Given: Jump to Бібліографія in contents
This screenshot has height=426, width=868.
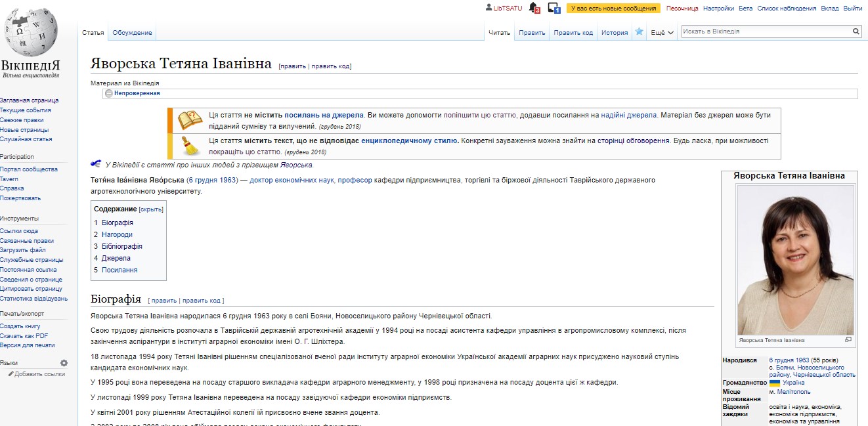Looking at the screenshot, I should tap(121, 246).
